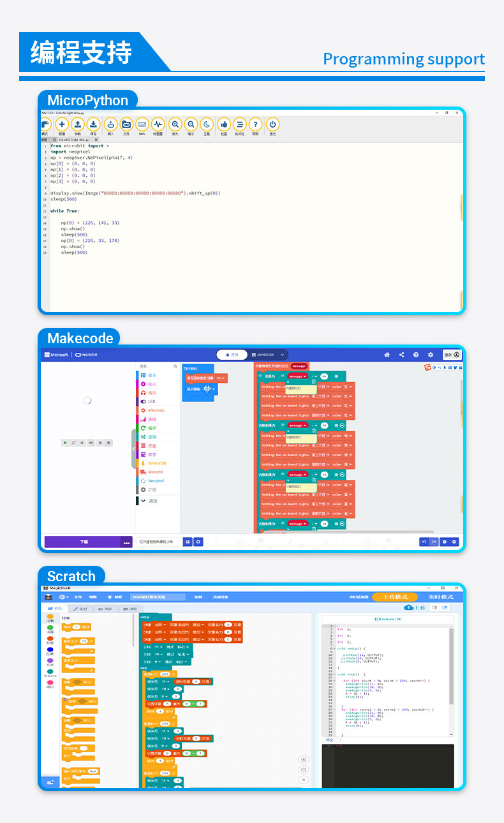This screenshot has height=823, width=504.
Task: Click the Tidy (格式化) icon in Mu editor
Action: [239, 126]
